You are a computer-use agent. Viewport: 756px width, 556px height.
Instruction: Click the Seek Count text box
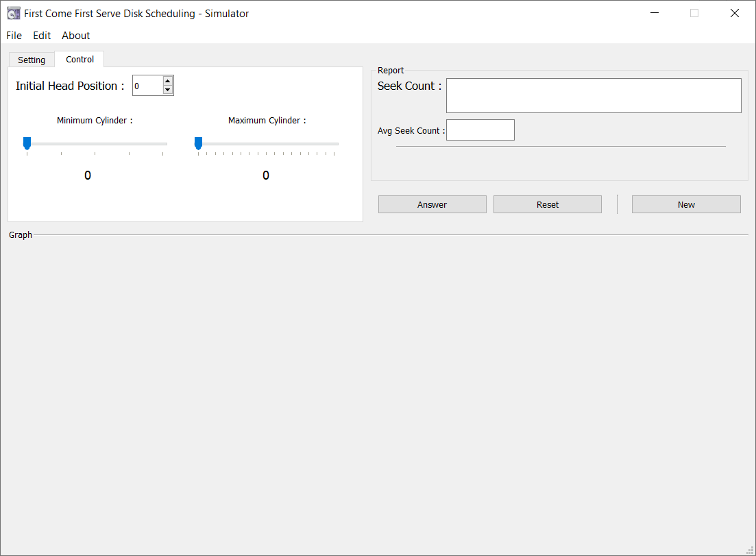[593, 95]
